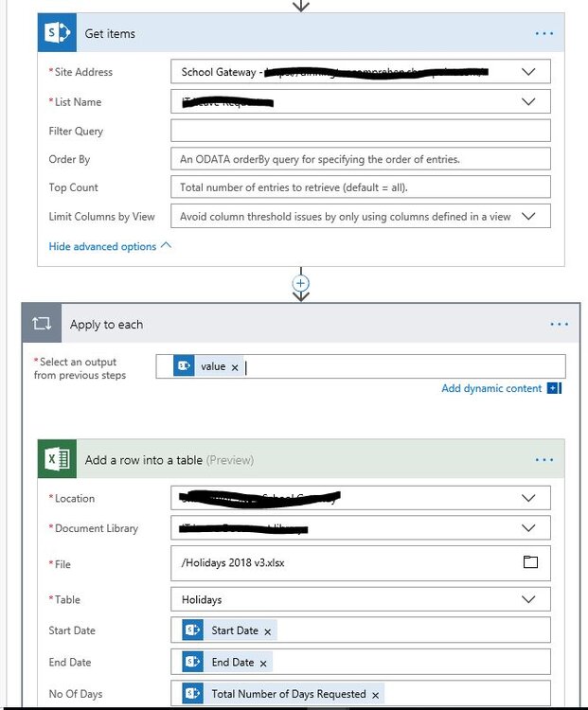Viewport: 588px width, 710px height.
Task: Expand the Limit Columns by View dropdown
Action: click(528, 217)
